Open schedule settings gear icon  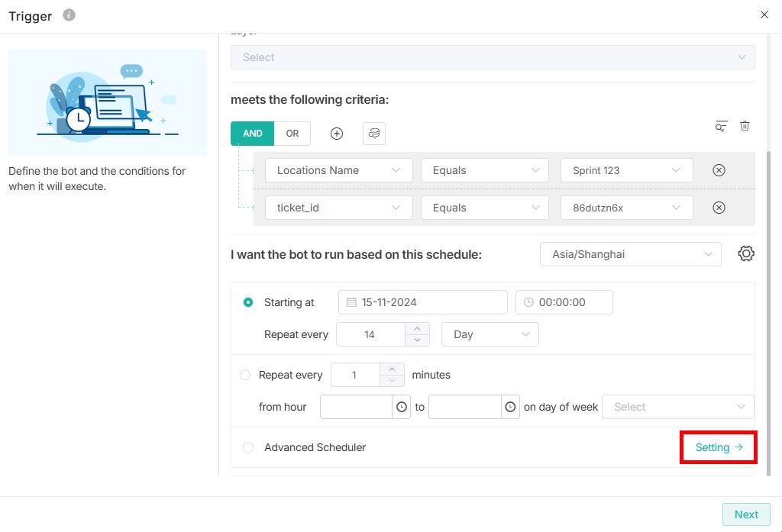[746, 254]
